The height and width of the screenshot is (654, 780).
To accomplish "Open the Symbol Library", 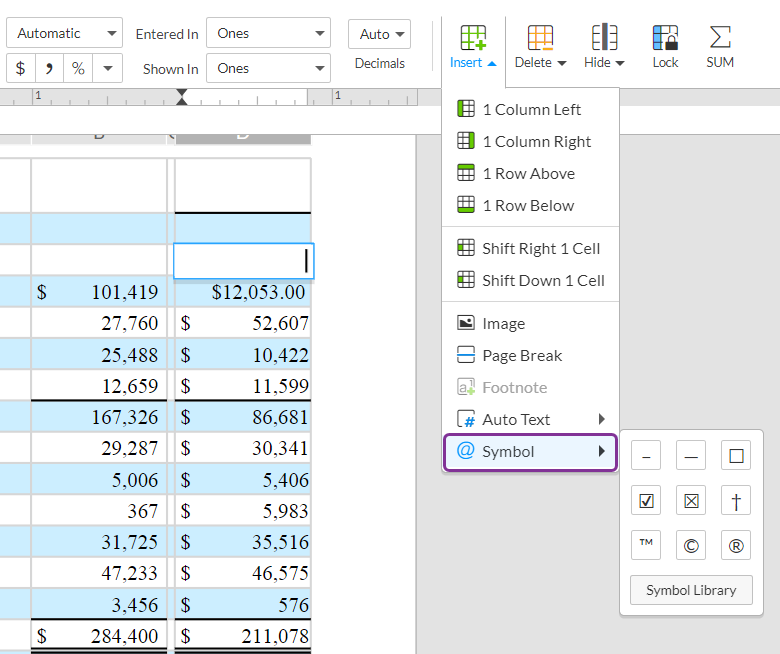I will coord(691,590).
